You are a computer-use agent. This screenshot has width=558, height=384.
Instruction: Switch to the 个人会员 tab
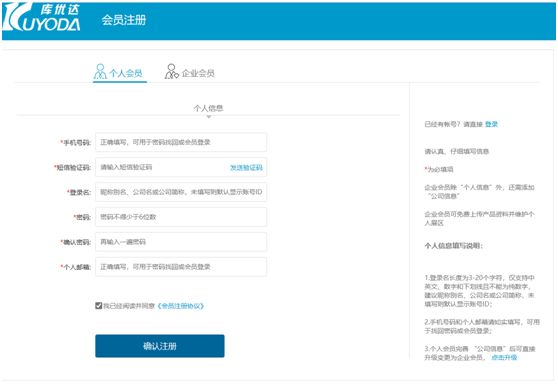pyautogui.click(x=120, y=72)
